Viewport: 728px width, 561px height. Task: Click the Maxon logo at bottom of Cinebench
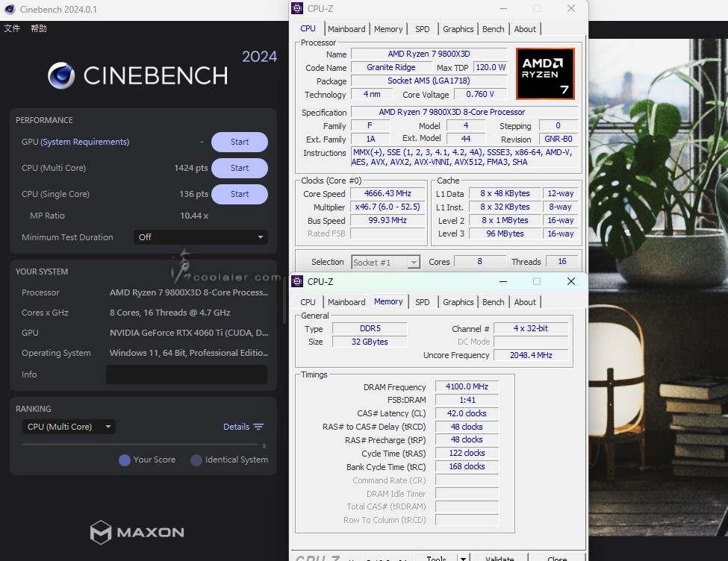coord(137,532)
